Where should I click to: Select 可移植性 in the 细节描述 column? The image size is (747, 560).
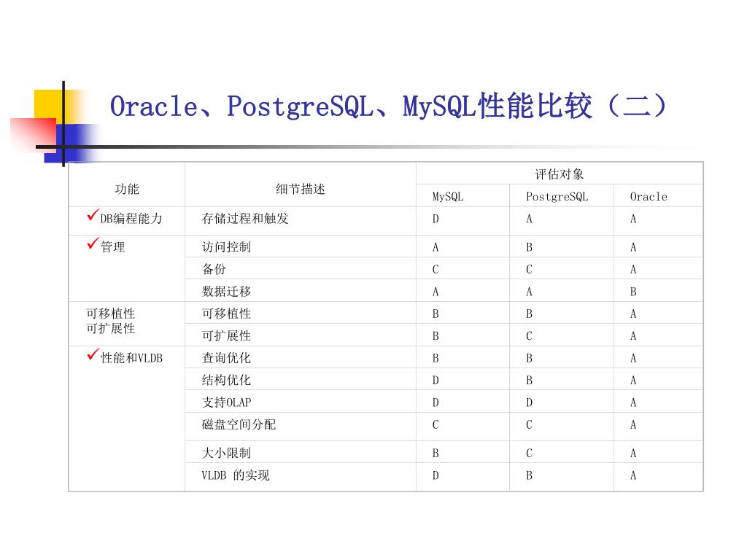click(226, 314)
